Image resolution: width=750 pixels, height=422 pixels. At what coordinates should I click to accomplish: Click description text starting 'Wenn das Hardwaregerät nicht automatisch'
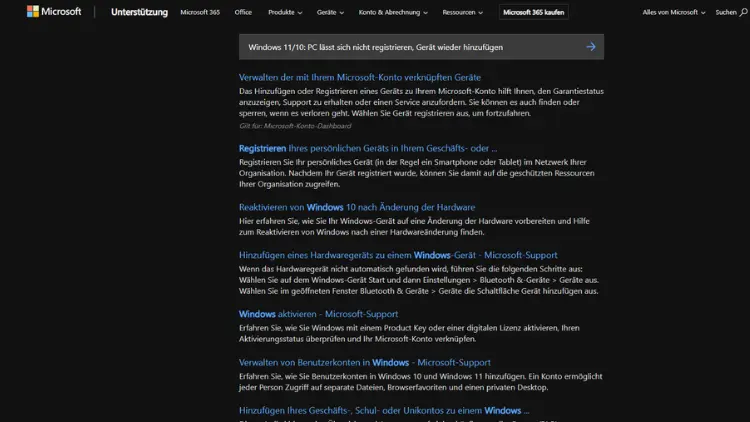419,280
